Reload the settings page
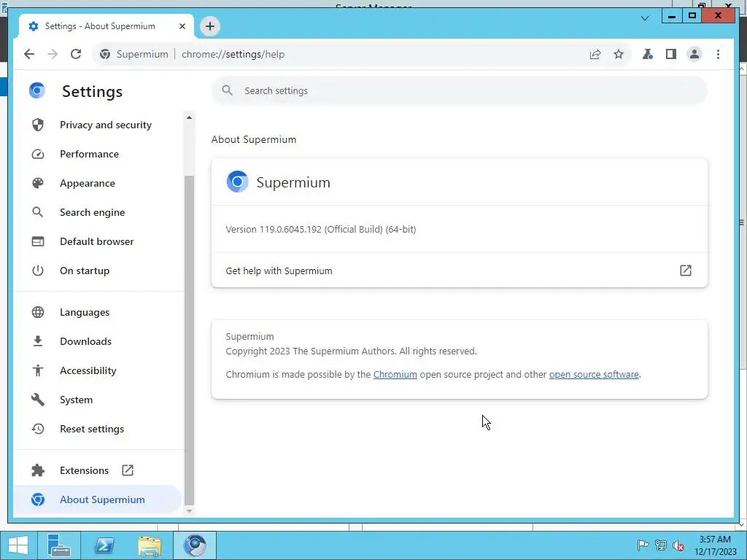The height and width of the screenshot is (560, 747). (x=76, y=54)
